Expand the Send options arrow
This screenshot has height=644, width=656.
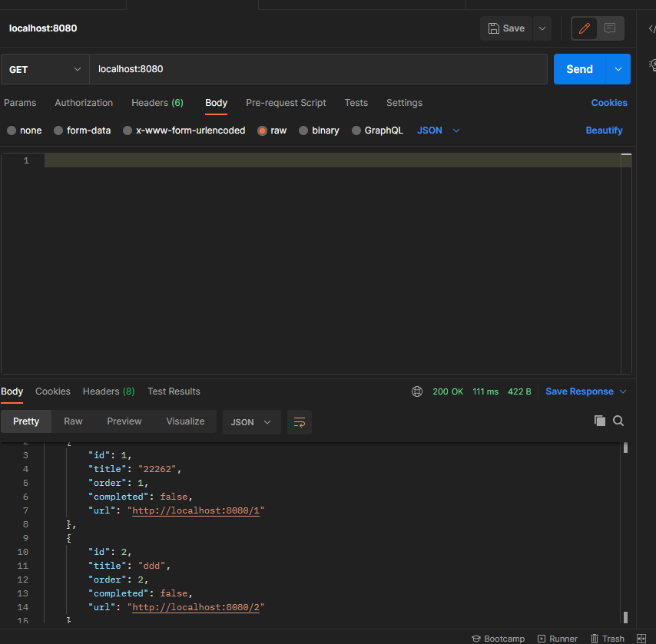(x=618, y=69)
